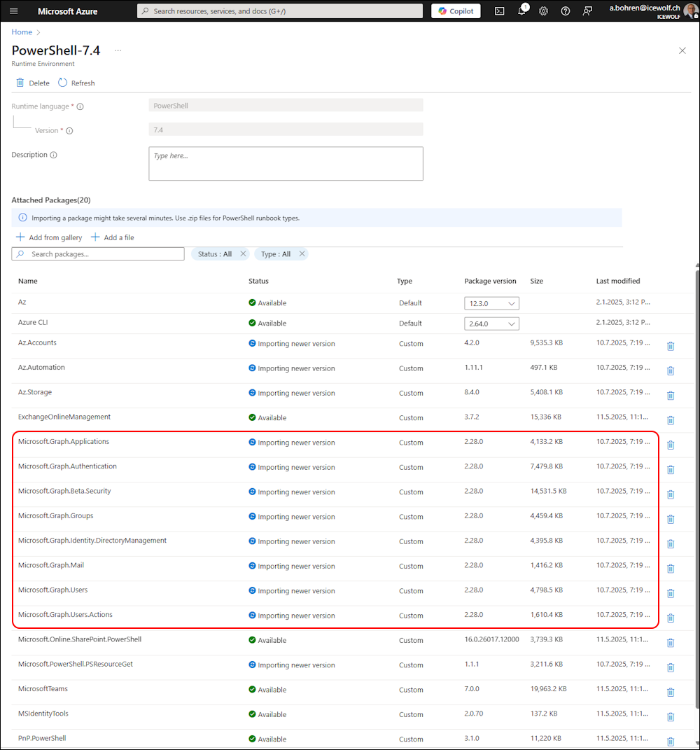This screenshot has height=750, width=700.
Task: Delete the Microsoft.Graph.Identity.DirectoryManagement package
Action: coord(671,544)
